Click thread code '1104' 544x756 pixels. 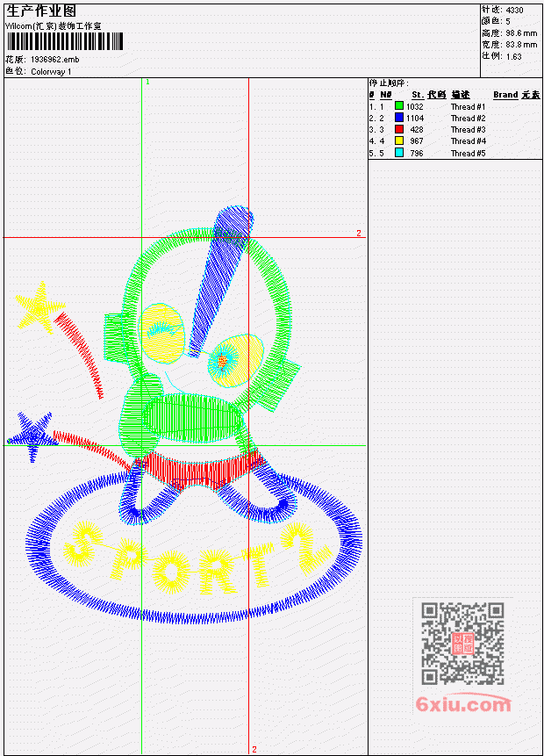click(415, 119)
